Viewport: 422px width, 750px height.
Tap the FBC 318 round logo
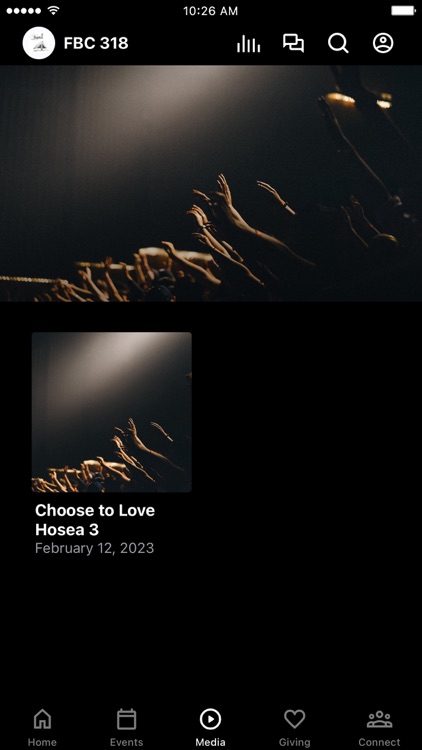39,43
